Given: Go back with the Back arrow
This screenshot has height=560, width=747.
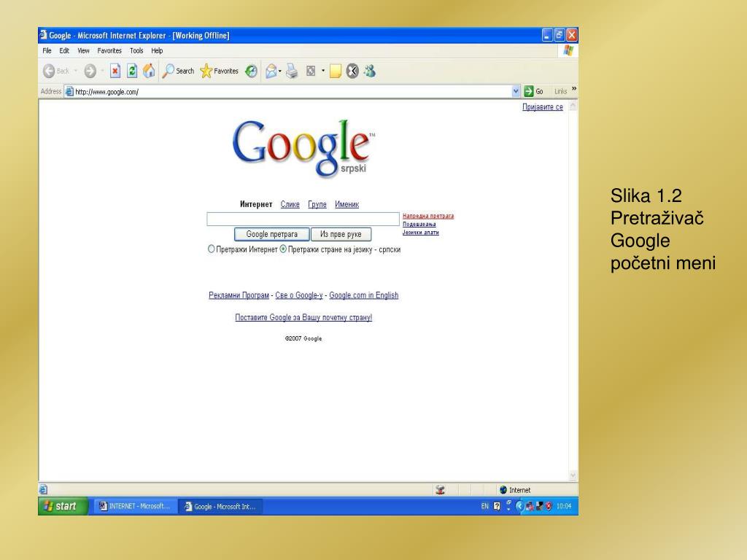Looking at the screenshot, I should coord(49,71).
